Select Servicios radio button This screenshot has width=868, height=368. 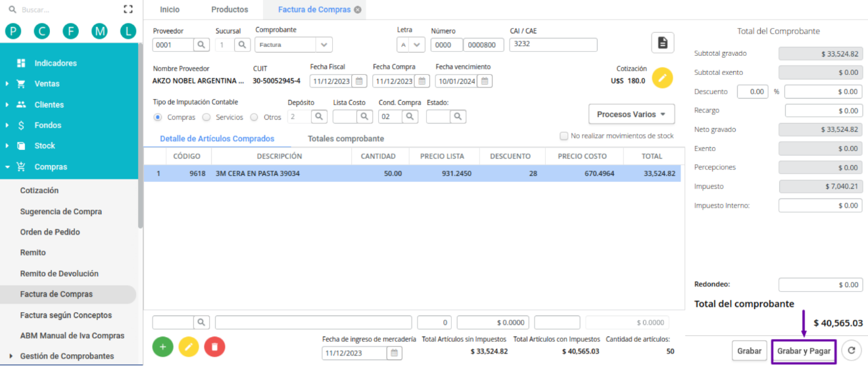[206, 117]
